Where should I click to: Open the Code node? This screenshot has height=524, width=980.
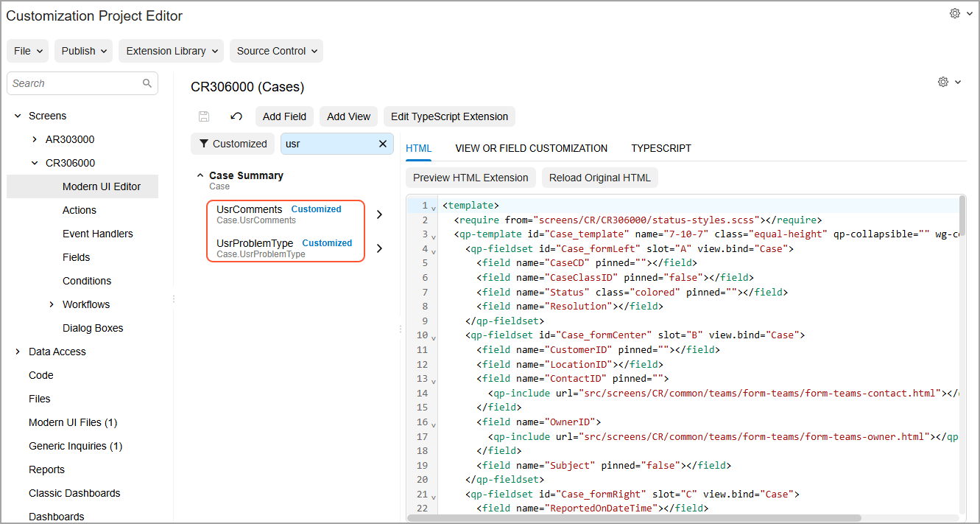click(41, 375)
